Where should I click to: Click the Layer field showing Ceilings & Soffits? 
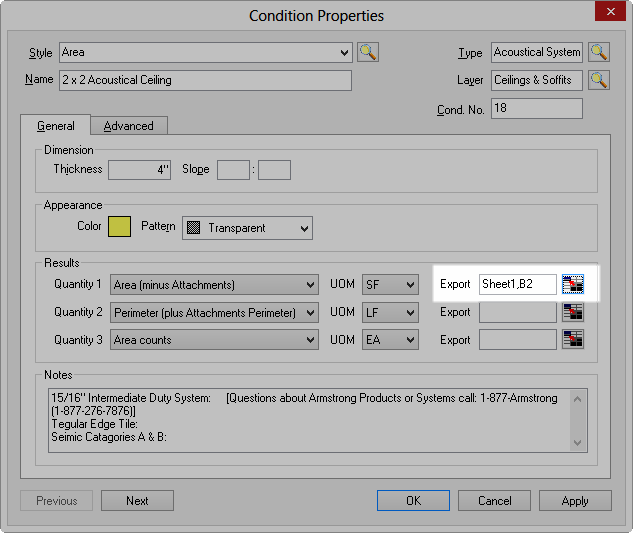[537, 80]
